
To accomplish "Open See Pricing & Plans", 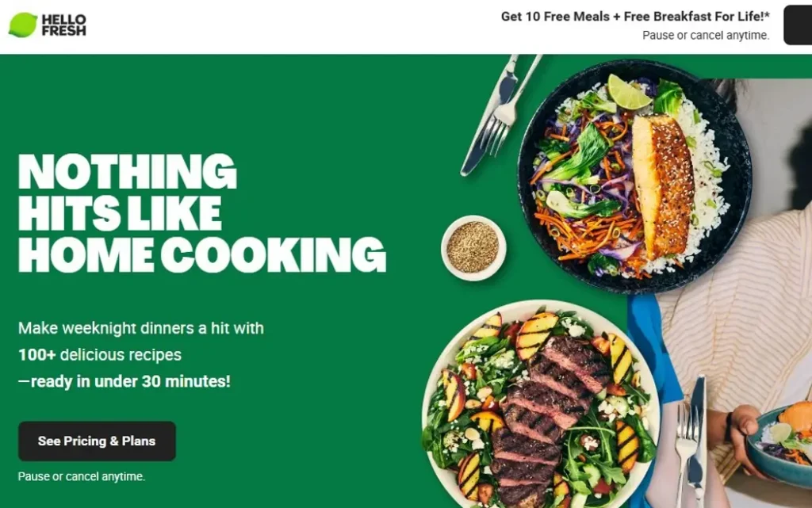I will point(97,441).
